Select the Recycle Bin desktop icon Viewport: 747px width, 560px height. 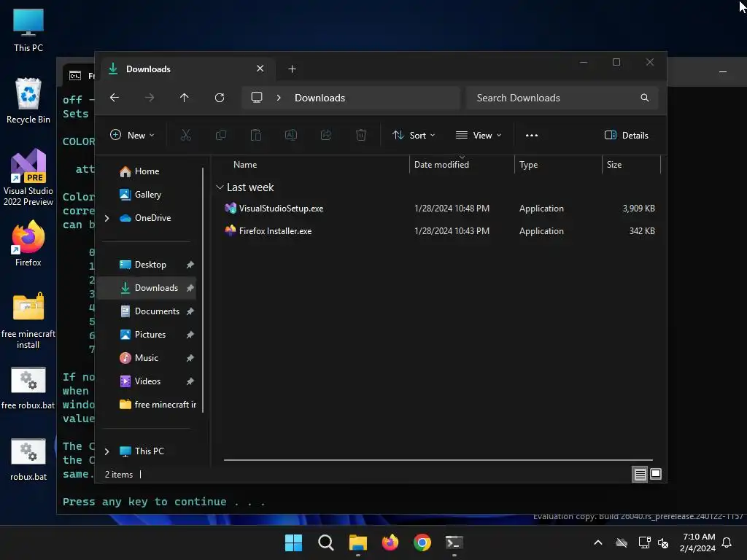click(28, 101)
